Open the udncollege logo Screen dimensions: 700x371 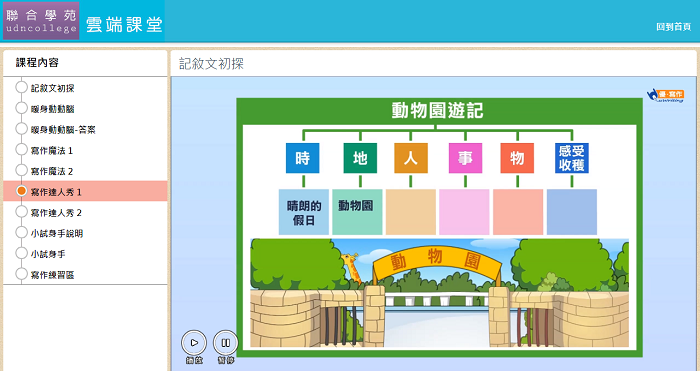tap(41, 21)
